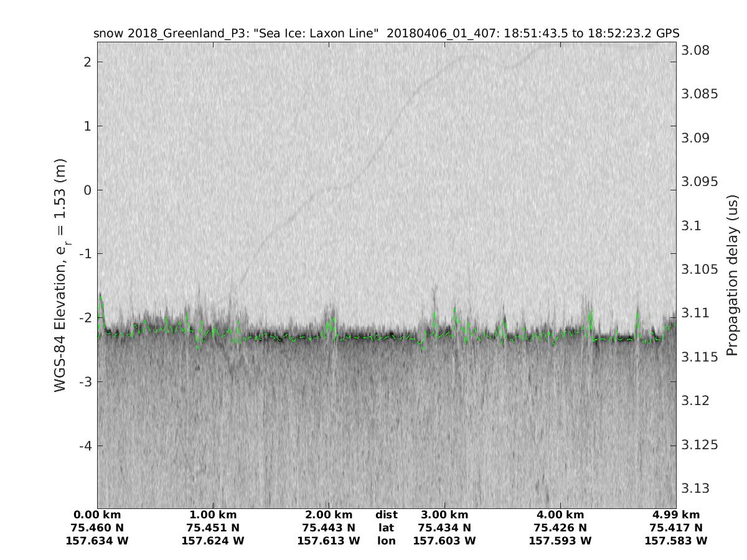Click the 75.443 N latitude label
The height and width of the screenshot is (560, 747).
329,528
